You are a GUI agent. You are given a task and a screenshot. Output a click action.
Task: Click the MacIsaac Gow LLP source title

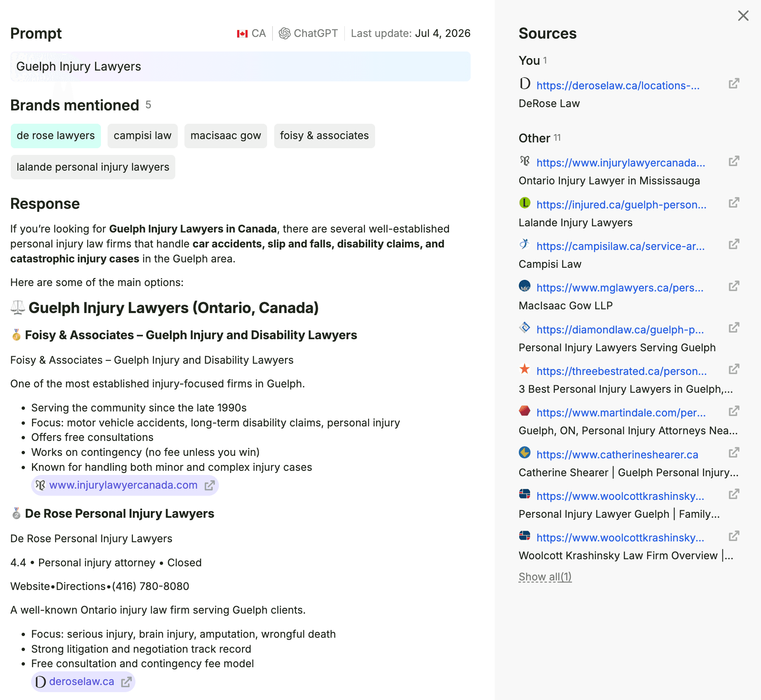point(566,306)
